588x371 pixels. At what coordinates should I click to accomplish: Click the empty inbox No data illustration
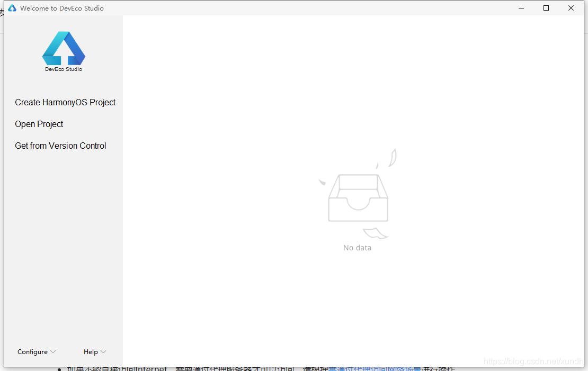coord(358,194)
